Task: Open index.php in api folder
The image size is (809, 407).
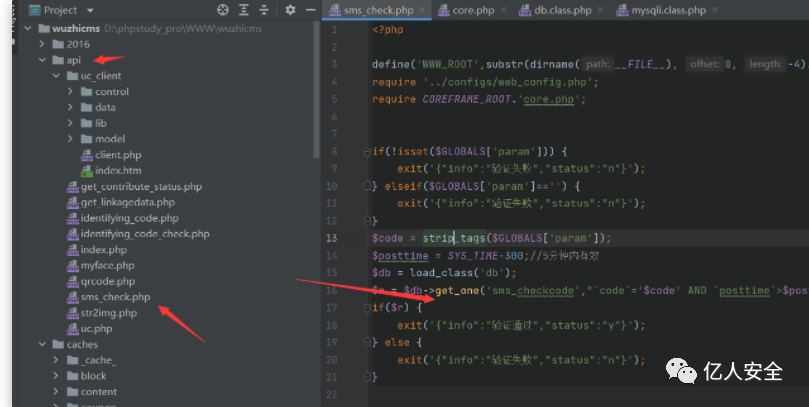Action: pyautogui.click(x=104, y=250)
